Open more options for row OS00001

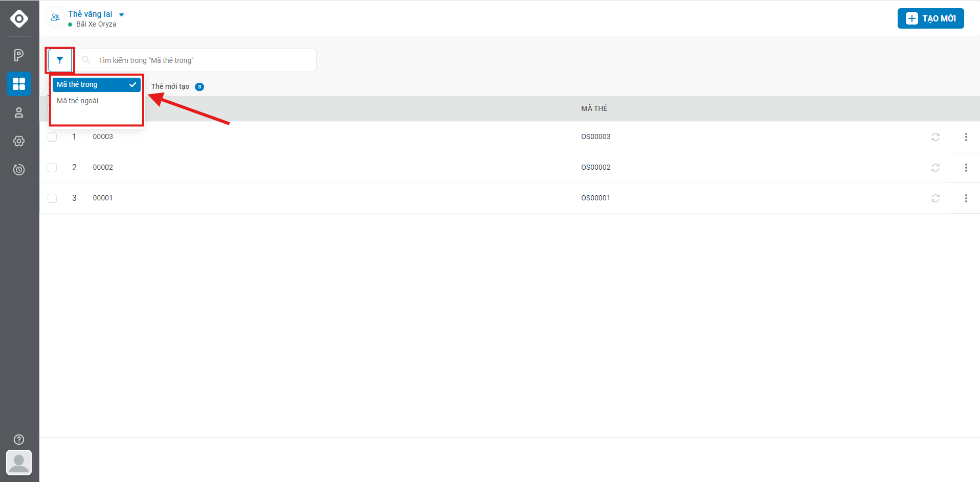coord(966,198)
